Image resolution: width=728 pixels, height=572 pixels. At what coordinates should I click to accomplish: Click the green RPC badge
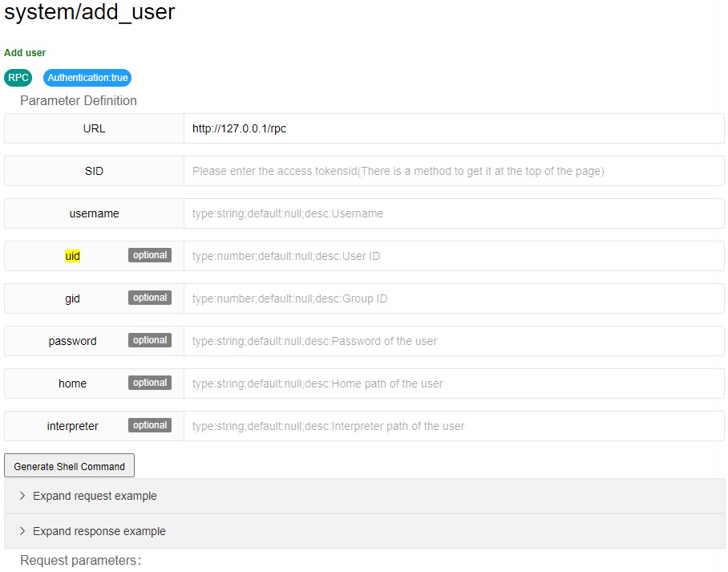pos(18,78)
